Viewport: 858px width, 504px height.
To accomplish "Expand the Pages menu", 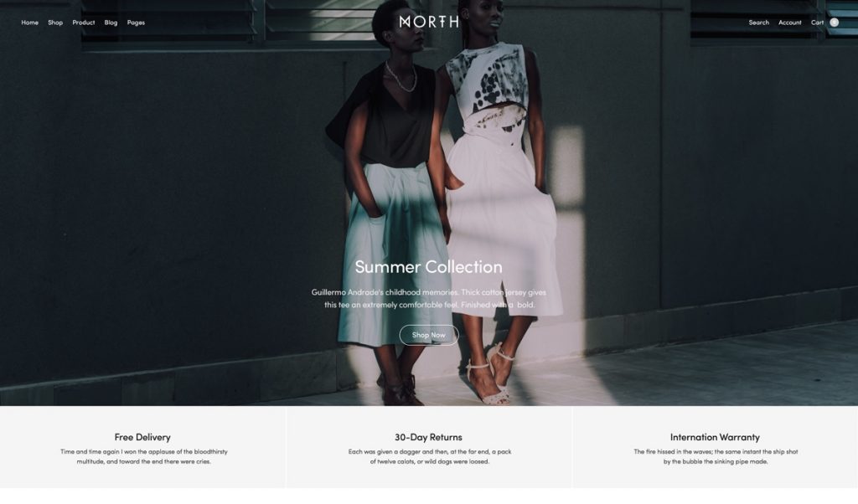I will click(136, 23).
